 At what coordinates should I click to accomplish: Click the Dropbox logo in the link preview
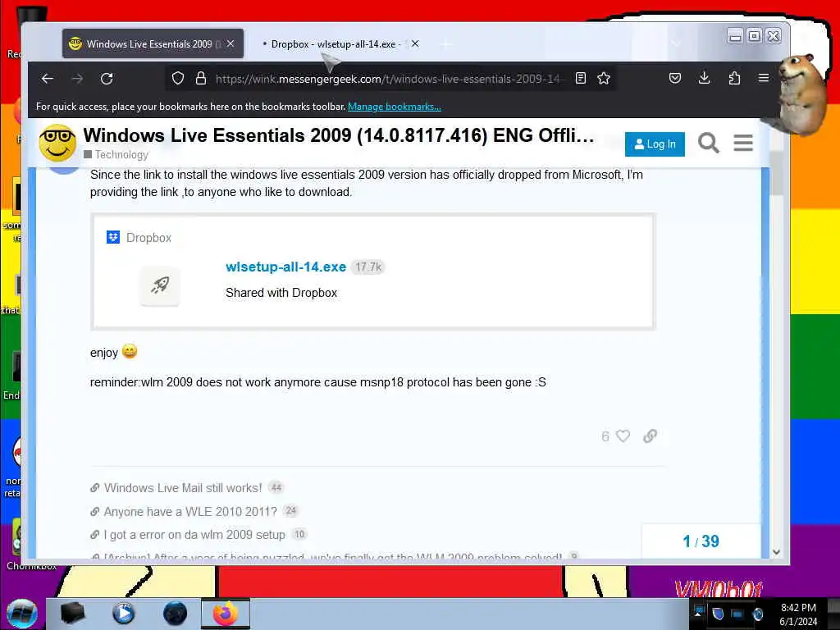click(x=113, y=237)
